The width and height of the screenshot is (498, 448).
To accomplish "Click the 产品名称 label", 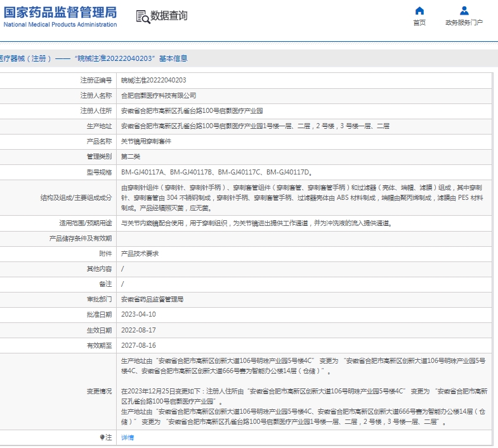I will pos(99,142).
